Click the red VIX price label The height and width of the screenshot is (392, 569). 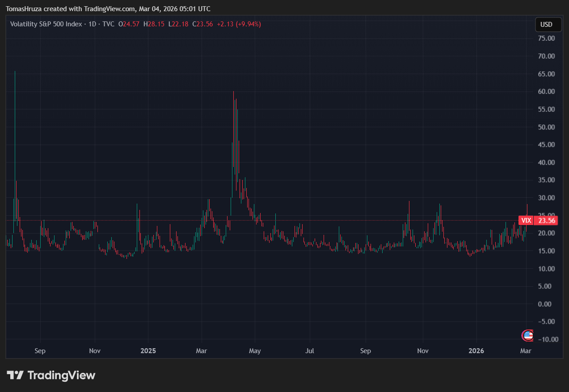point(526,221)
